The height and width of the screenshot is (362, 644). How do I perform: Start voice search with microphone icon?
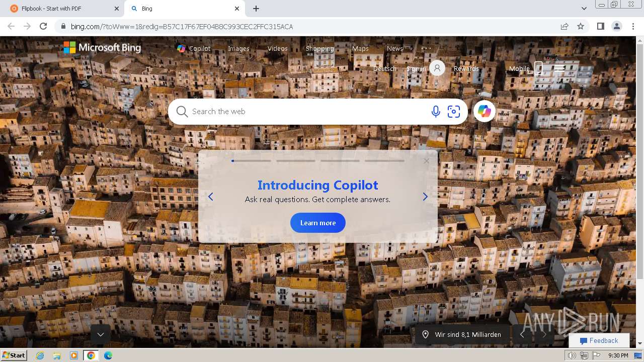click(436, 112)
